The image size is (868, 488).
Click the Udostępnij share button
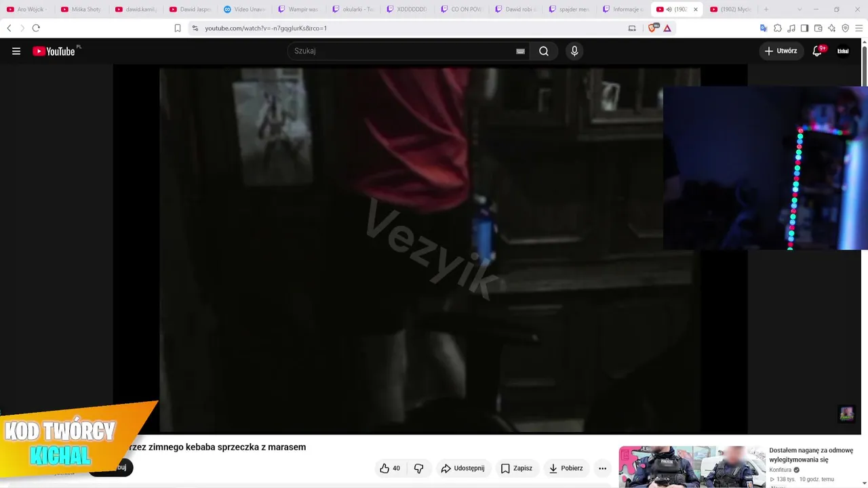[x=462, y=468]
